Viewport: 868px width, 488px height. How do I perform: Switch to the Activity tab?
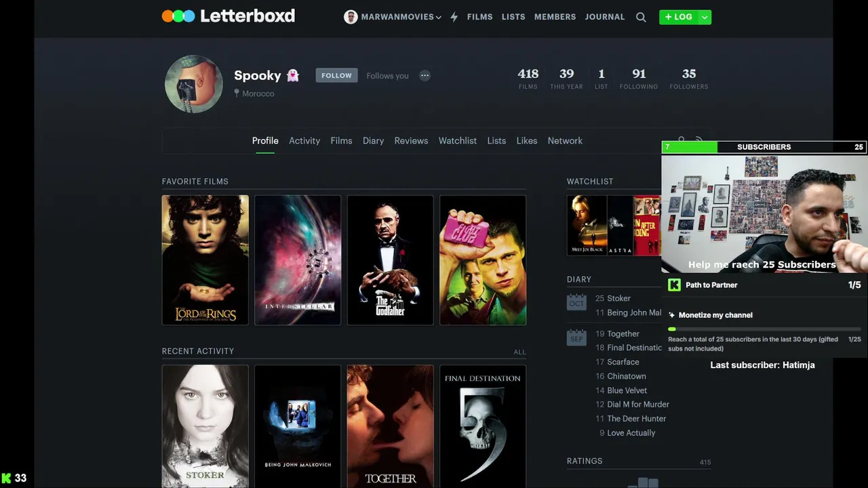click(304, 141)
